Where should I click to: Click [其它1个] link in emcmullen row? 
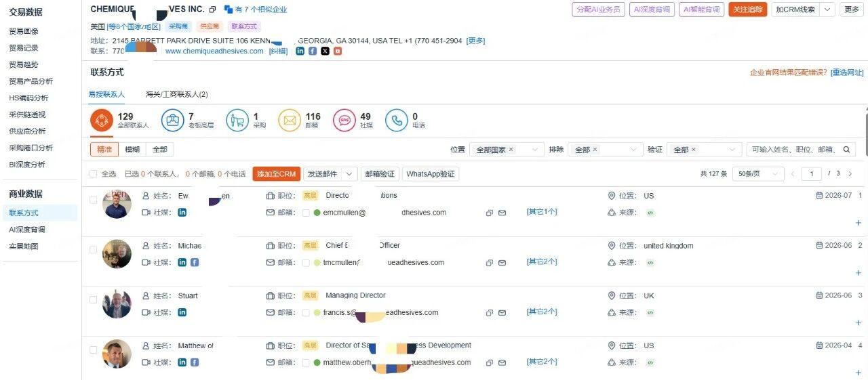tap(542, 212)
